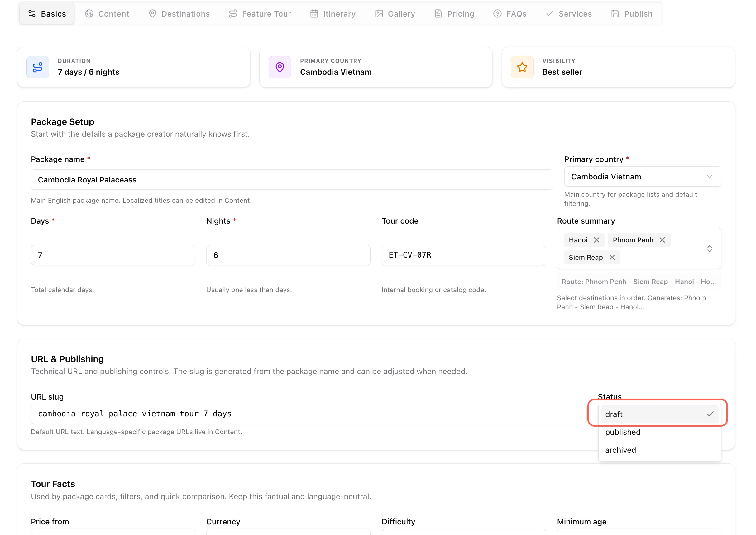Open the Primary country dropdown

(642, 177)
